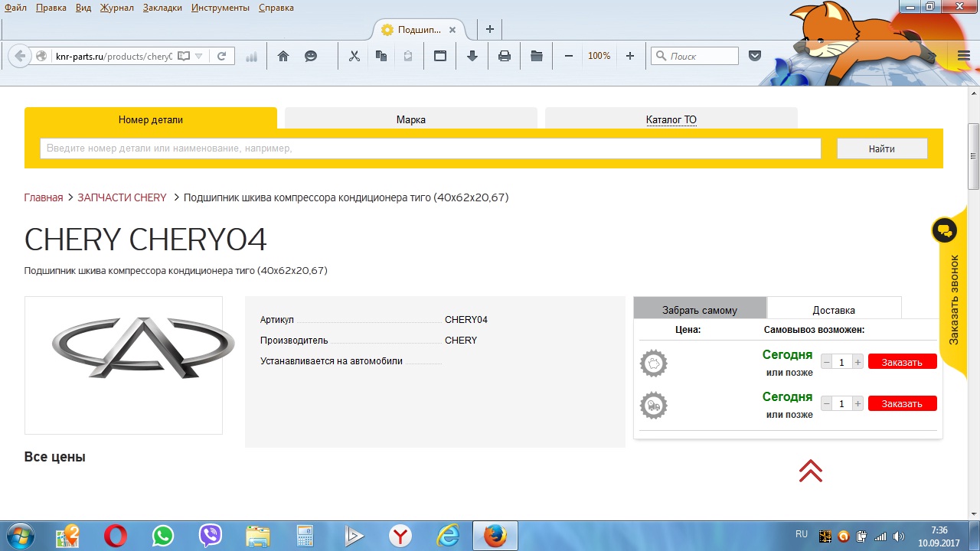Screen dimensions: 980x551
Task: Print the page using the printer icon
Action: point(505,56)
